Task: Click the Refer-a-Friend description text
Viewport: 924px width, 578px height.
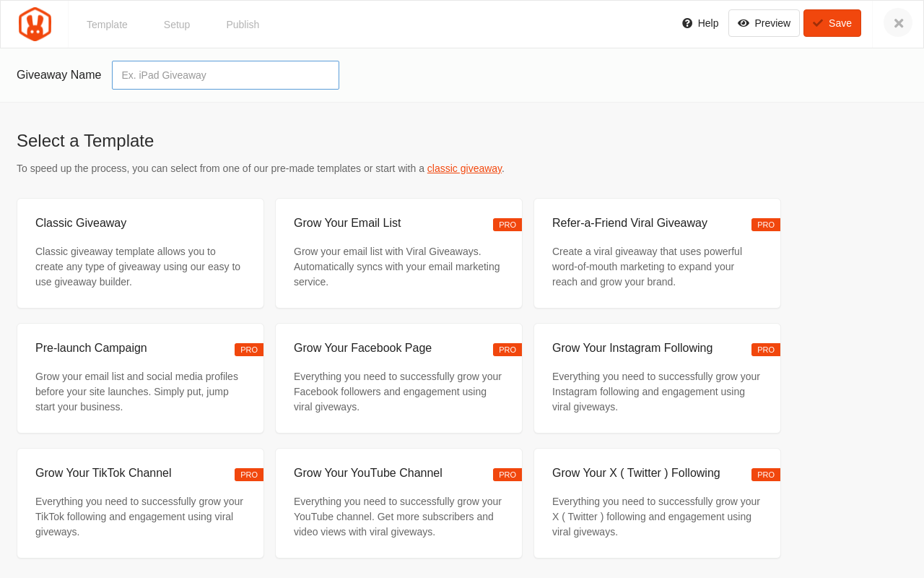Action: [647, 267]
